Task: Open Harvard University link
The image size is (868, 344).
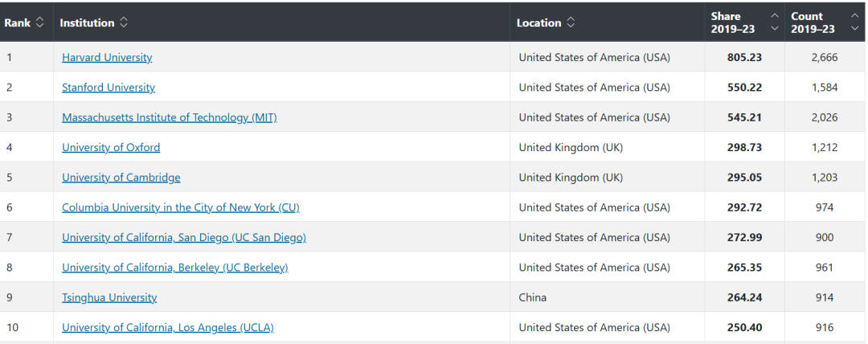Action: click(107, 58)
